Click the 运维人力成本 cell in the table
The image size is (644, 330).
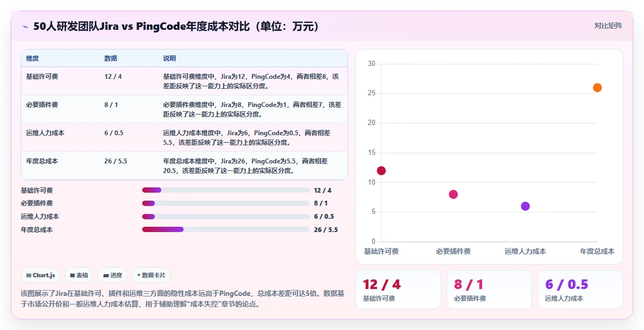(x=45, y=133)
